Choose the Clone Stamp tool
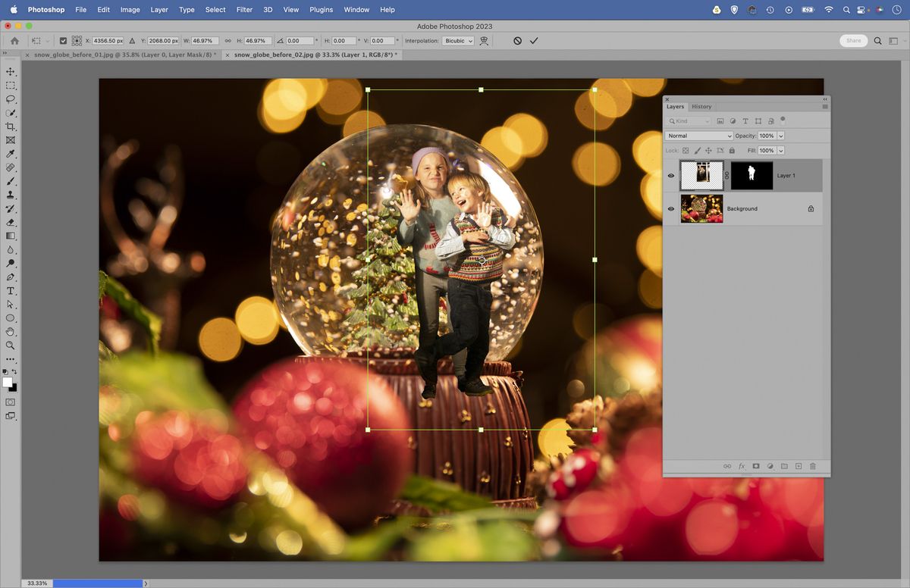 click(11, 195)
